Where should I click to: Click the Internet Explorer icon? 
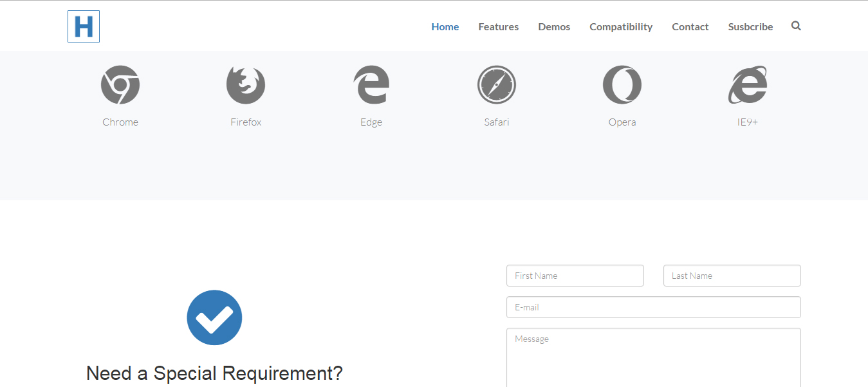(x=748, y=85)
